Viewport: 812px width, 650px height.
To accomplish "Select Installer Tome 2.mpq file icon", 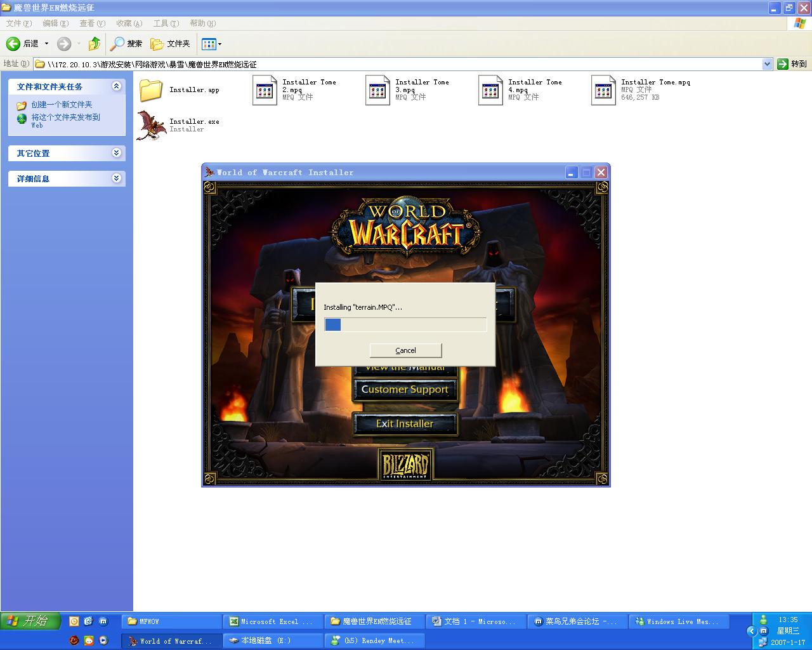I will (x=265, y=90).
